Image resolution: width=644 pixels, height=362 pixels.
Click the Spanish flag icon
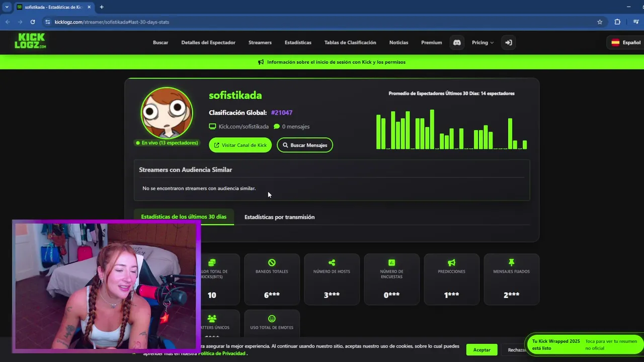click(615, 43)
